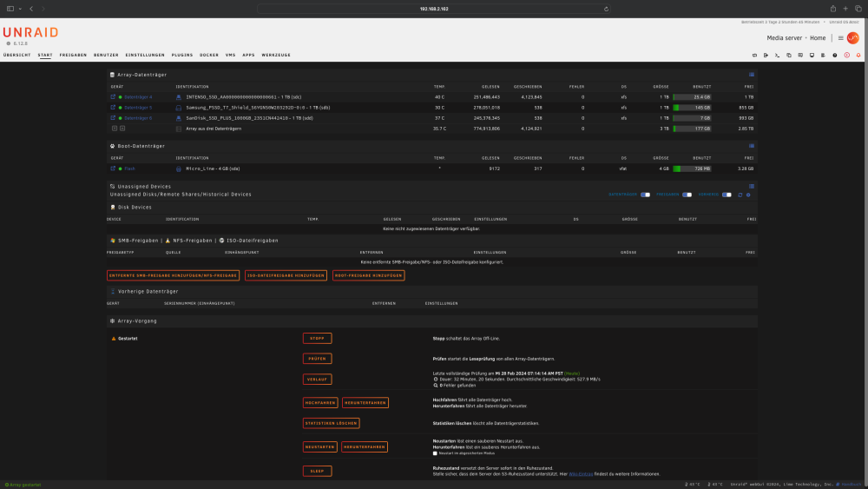
Task: Click the browser reload icon in address bar
Action: point(606,9)
